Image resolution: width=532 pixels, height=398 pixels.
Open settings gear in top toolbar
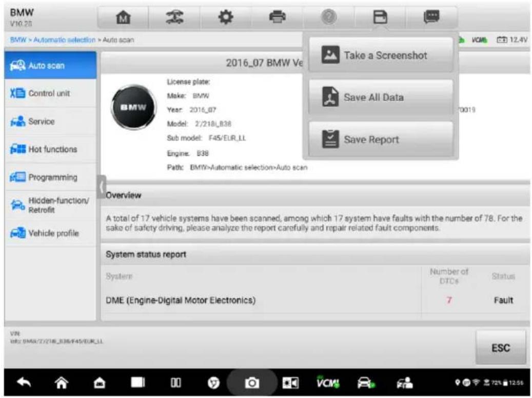(226, 16)
